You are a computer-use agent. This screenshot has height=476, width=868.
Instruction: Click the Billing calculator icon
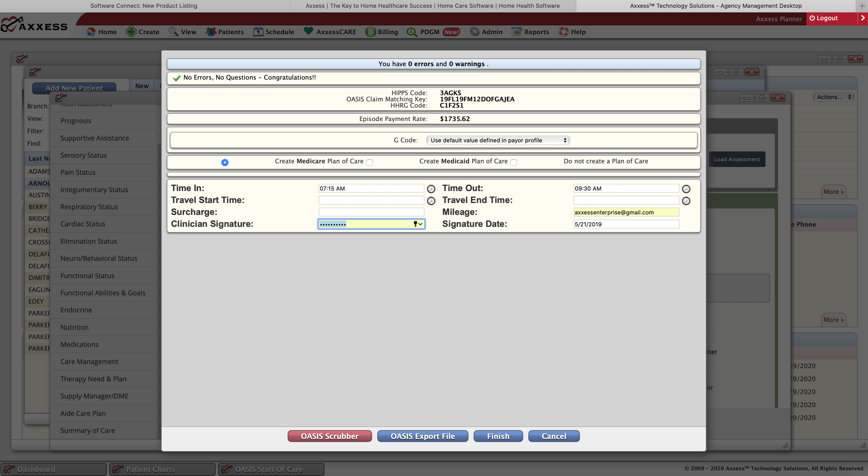tap(370, 32)
